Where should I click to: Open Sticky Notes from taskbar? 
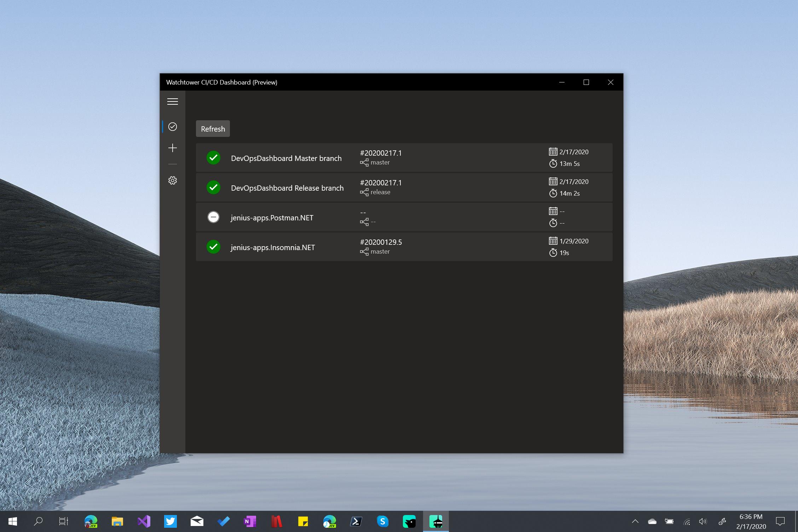tap(303, 521)
